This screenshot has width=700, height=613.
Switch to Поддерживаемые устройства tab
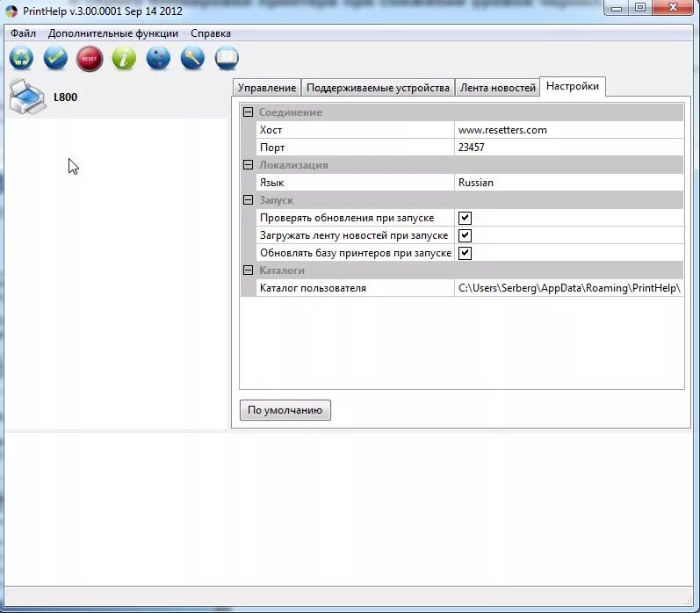(379, 88)
